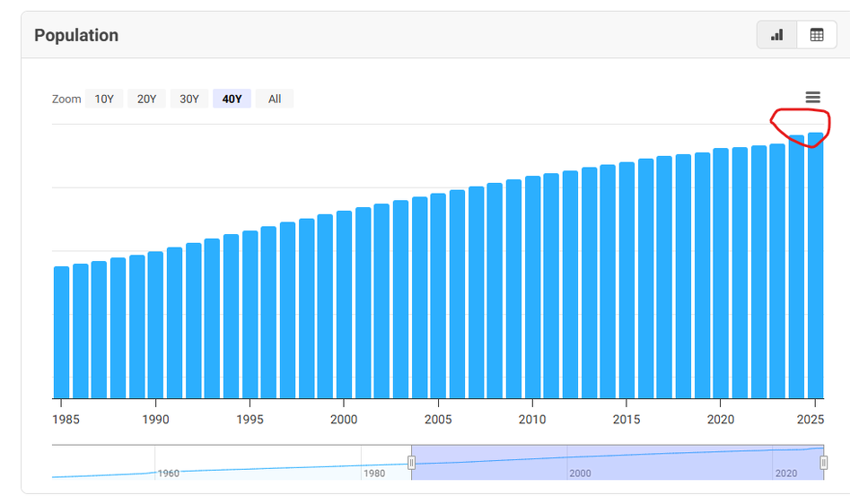Select the 20Y zoom option

(x=146, y=99)
